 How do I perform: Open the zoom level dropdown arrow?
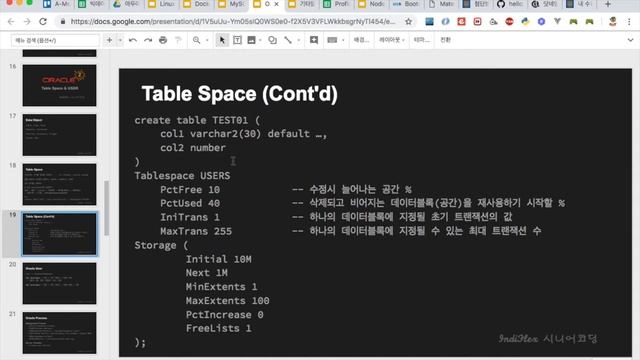coord(207,40)
